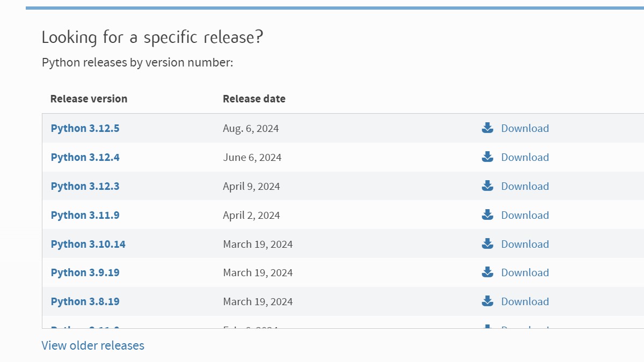The image size is (644, 362).
Task: Click Download text link for Python 3.12.4
Action: point(525,157)
